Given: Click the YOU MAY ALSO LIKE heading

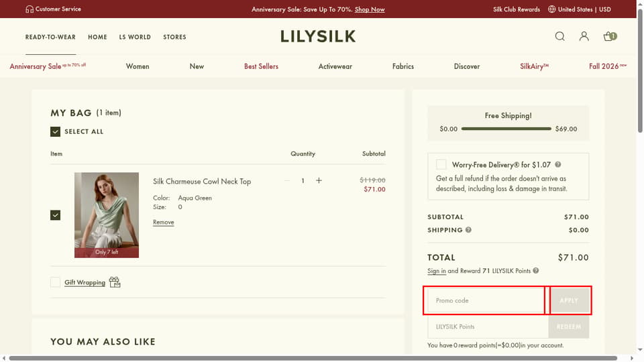Looking at the screenshot, I should click(x=103, y=341).
